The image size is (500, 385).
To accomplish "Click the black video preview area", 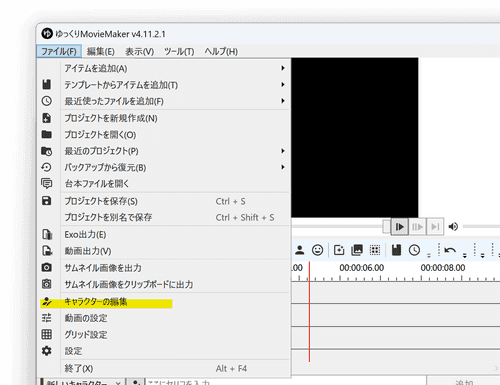I will 355,138.
